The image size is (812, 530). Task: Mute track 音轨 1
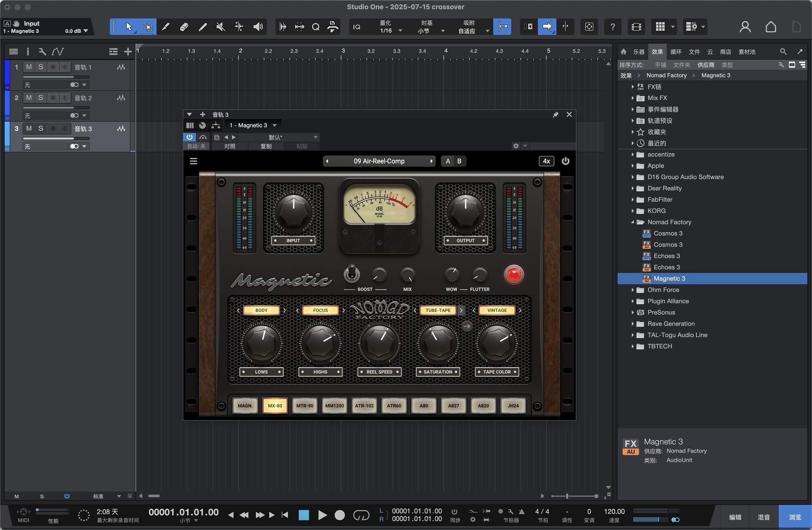(29, 67)
